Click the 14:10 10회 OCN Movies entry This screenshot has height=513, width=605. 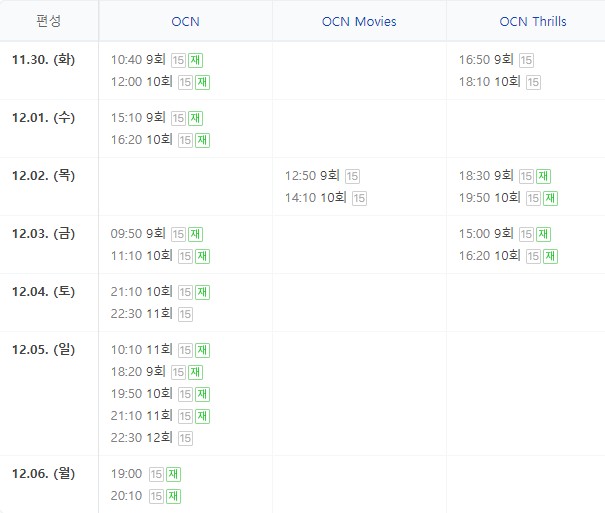(316, 198)
